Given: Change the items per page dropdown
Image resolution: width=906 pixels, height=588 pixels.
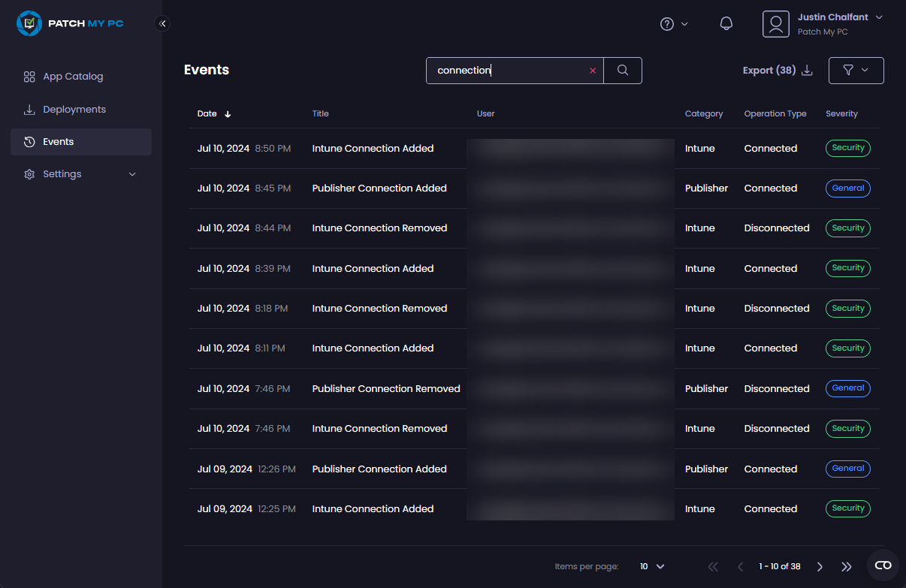Looking at the screenshot, I should click(652, 567).
